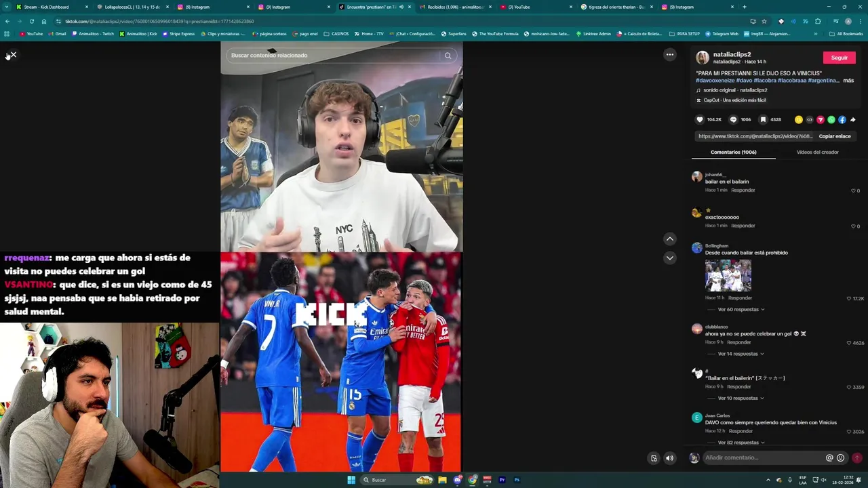
Task: Expand "Ver 10 respuestas" replies
Action: coord(741,398)
